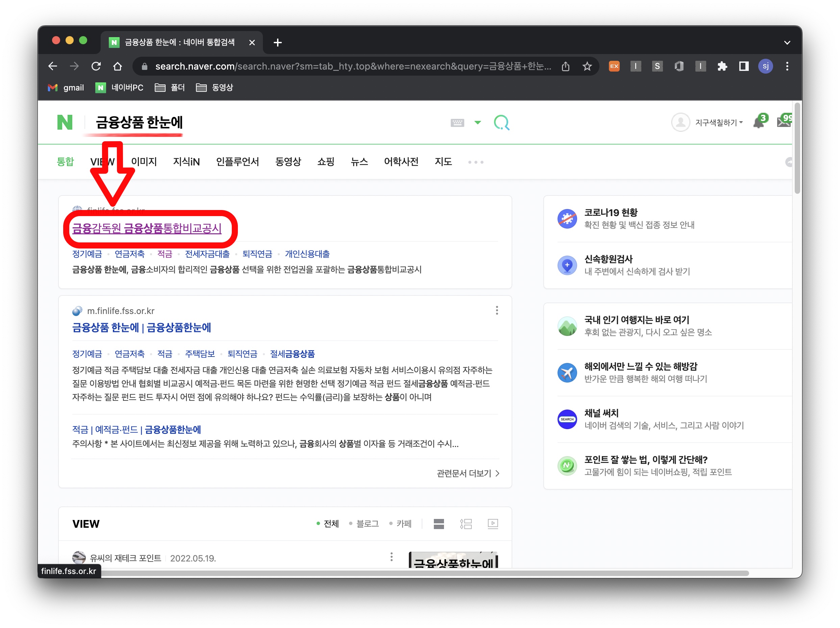Reload the page with the refresh icon
The width and height of the screenshot is (840, 628).
click(x=96, y=67)
